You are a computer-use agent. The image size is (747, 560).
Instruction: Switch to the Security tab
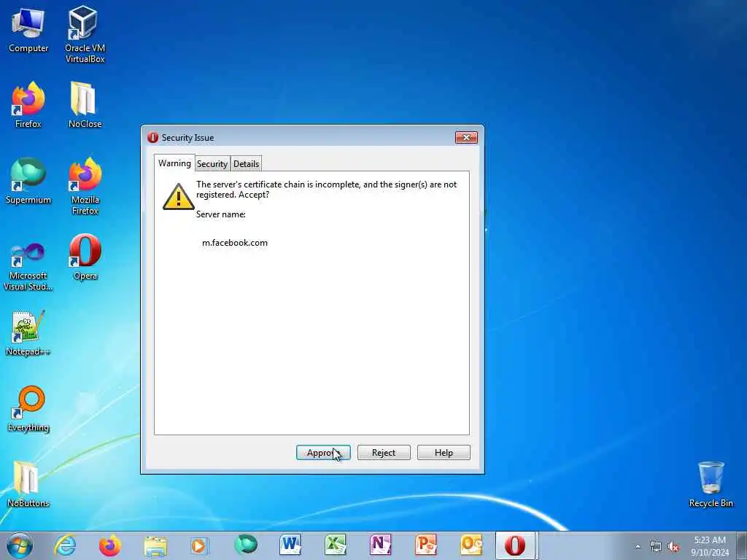coord(212,164)
